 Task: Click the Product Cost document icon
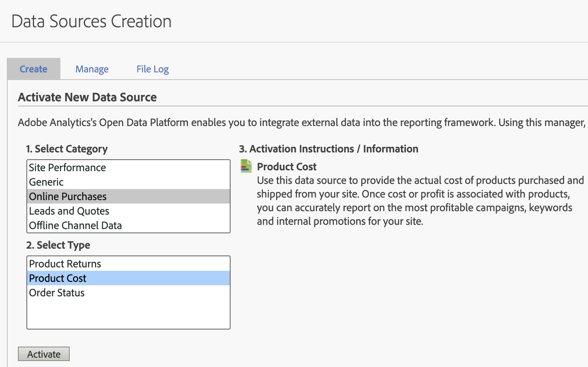[x=246, y=166]
